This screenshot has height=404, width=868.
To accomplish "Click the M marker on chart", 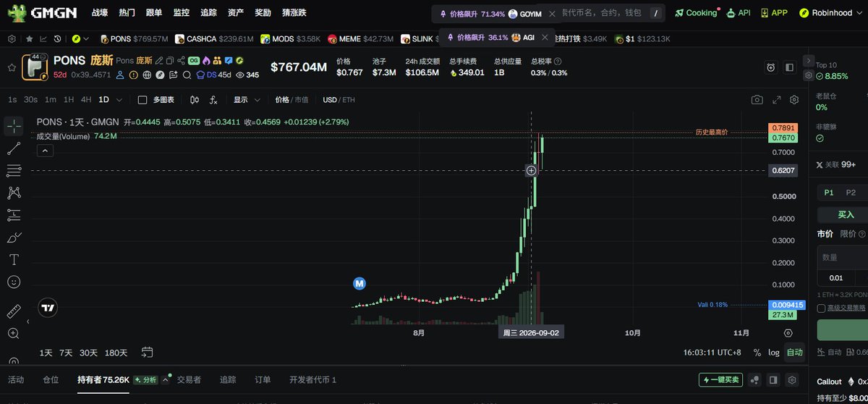I will [359, 283].
